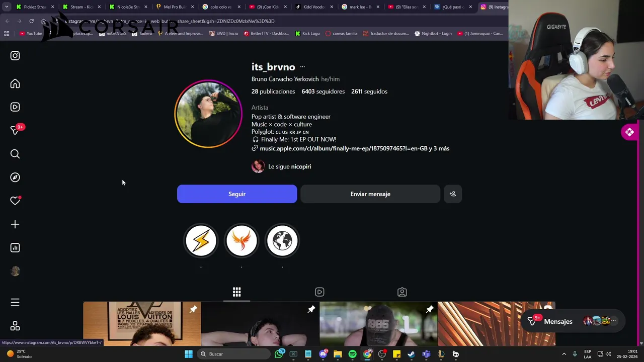
Task: Click the taskbar Buscar search box
Action: pos(233,354)
